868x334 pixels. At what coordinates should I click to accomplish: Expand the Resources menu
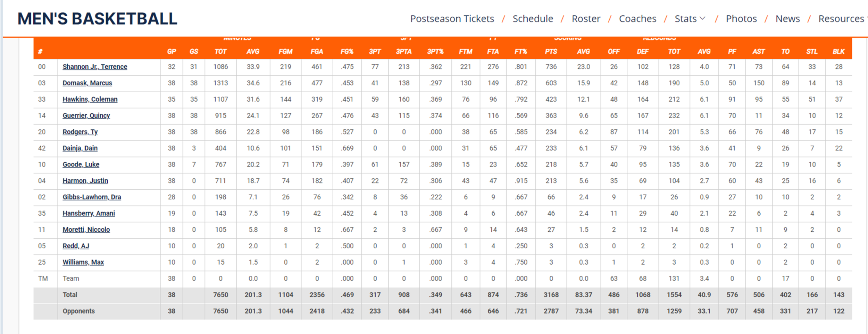coord(842,19)
